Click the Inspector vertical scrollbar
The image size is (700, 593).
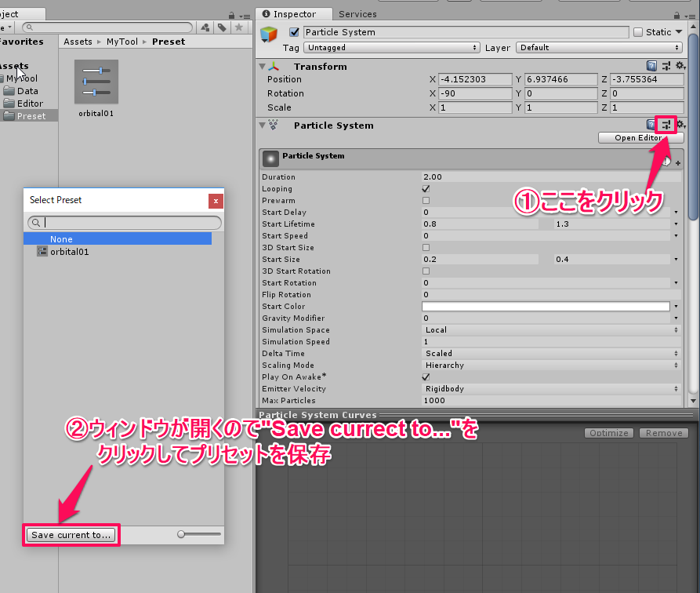[693, 127]
